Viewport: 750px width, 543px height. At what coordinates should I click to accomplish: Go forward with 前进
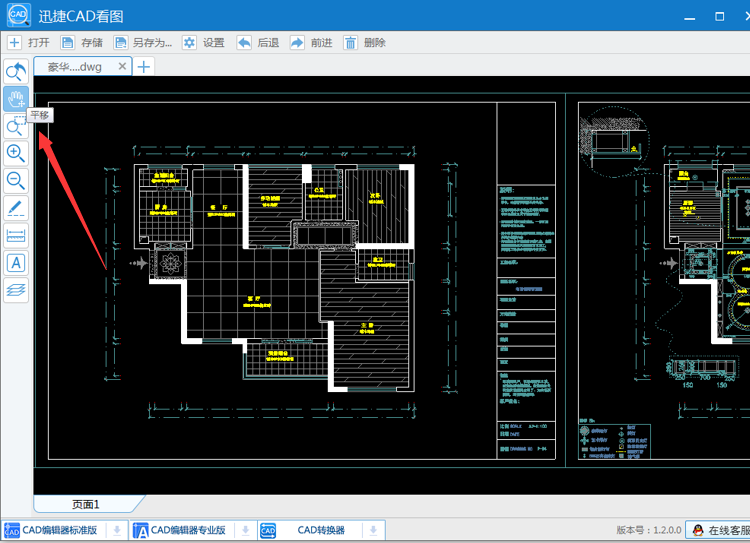coord(311,43)
